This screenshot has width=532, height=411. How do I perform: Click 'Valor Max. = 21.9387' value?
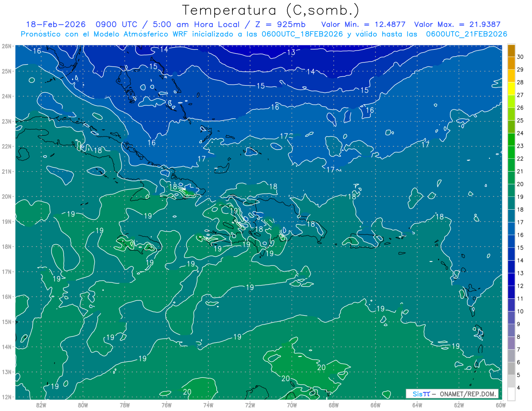pyautogui.click(x=457, y=25)
